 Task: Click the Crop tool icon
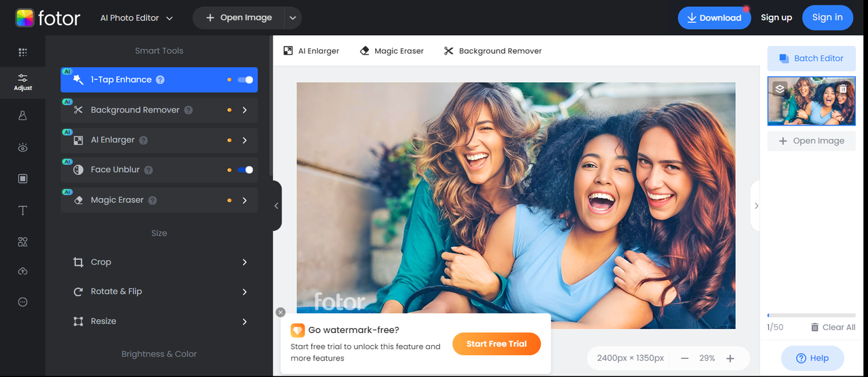(x=78, y=262)
